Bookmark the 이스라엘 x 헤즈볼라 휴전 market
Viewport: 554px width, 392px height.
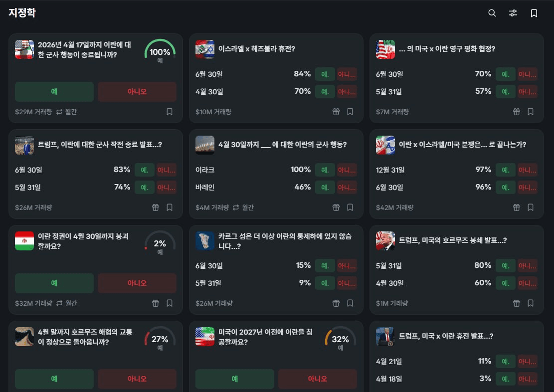point(350,112)
